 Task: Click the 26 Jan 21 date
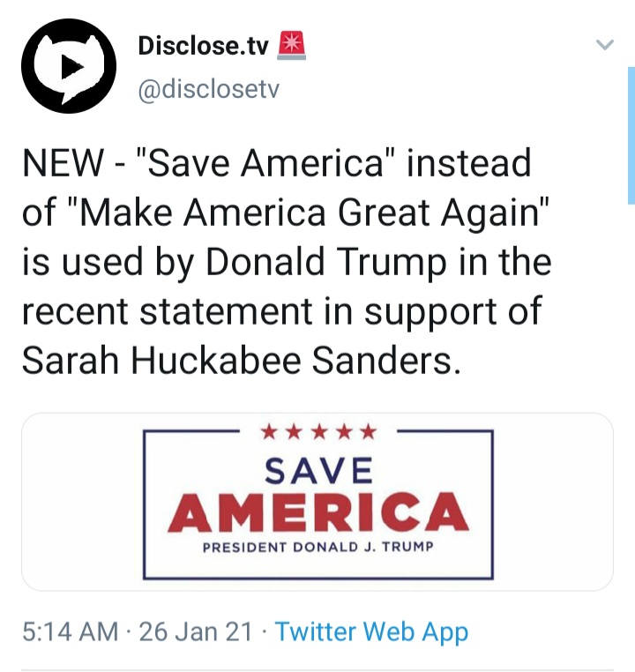pos(196,631)
